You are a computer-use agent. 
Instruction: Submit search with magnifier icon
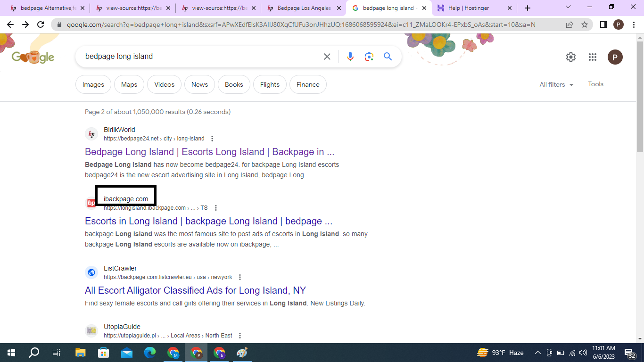(x=388, y=57)
